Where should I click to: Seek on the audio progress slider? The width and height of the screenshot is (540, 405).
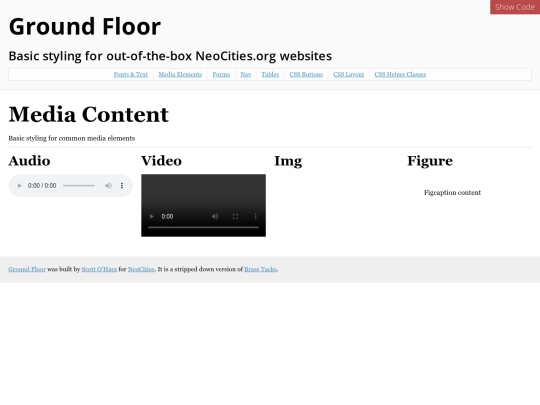point(79,186)
